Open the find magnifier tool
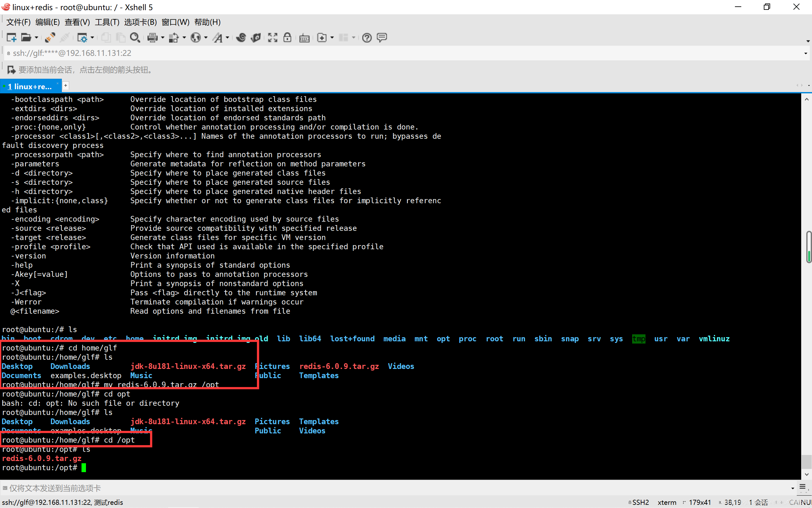 pos(135,38)
